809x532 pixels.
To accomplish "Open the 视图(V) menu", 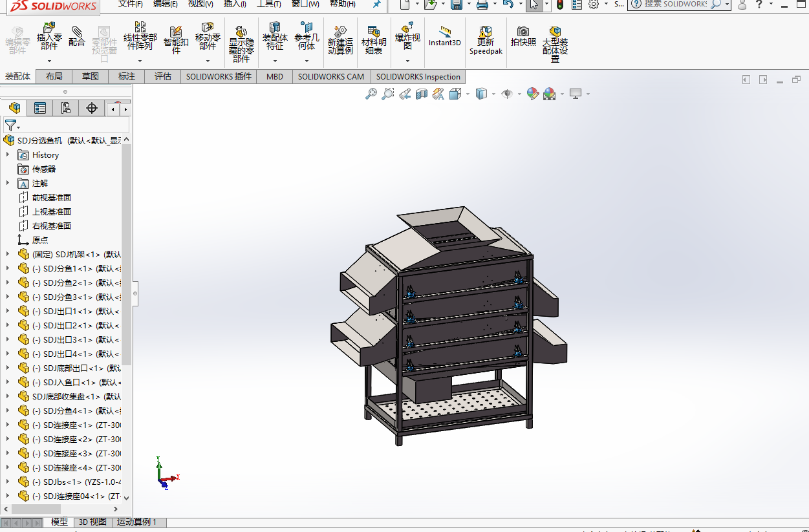I will point(200,4).
